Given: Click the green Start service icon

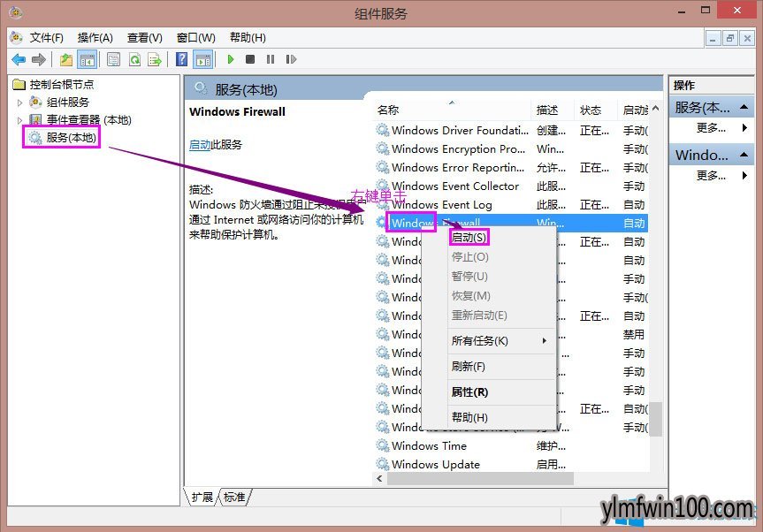Looking at the screenshot, I should [231, 59].
